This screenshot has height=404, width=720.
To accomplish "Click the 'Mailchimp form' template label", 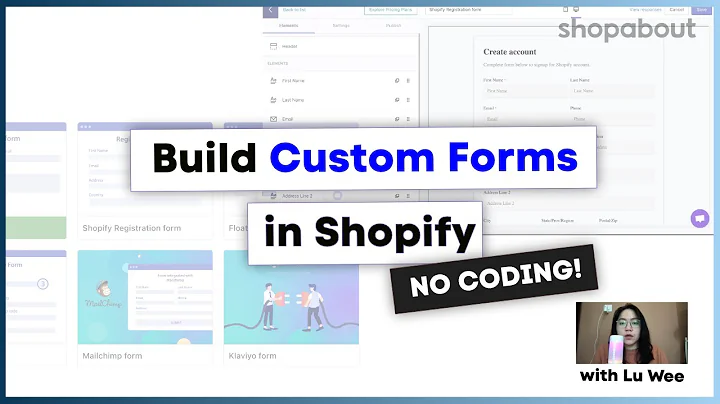I will pos(112,356).
